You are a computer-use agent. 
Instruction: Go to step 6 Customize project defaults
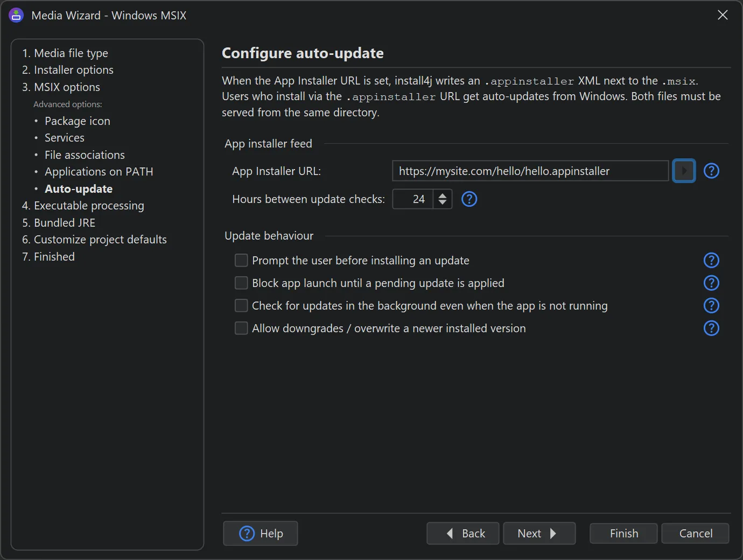(x=94, y=240)
